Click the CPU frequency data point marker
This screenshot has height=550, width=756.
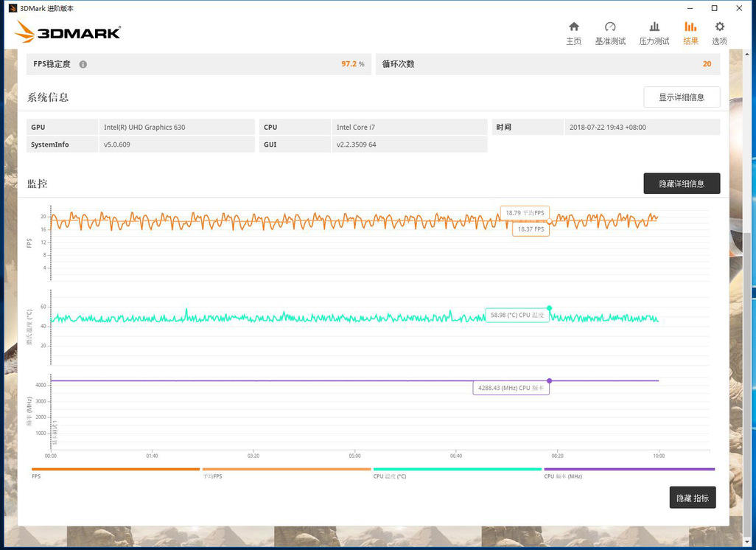coord(549,380)
